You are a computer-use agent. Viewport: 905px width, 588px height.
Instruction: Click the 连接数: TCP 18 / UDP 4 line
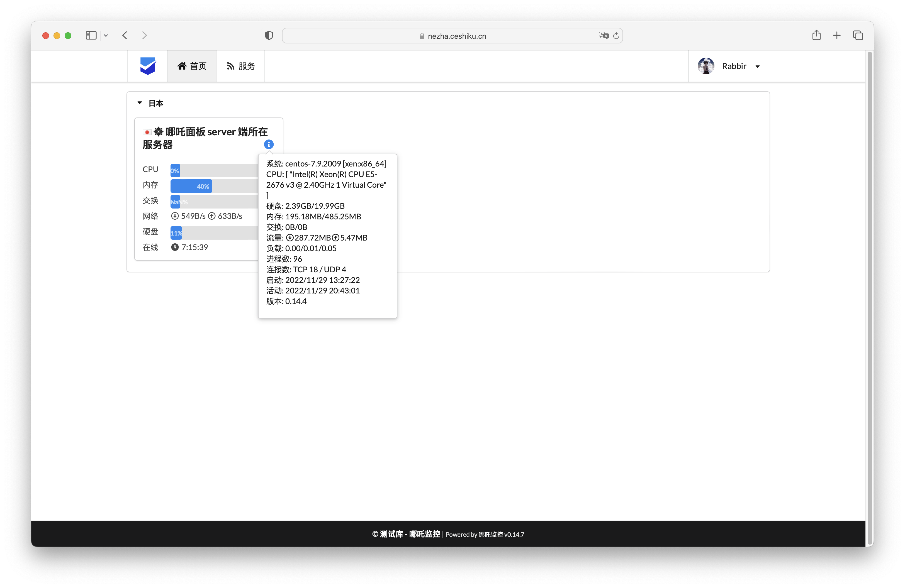coord(306,270)
